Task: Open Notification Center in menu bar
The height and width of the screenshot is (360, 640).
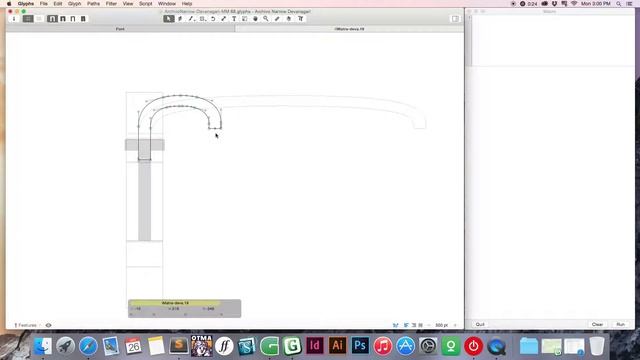Action: pos(629,4)
